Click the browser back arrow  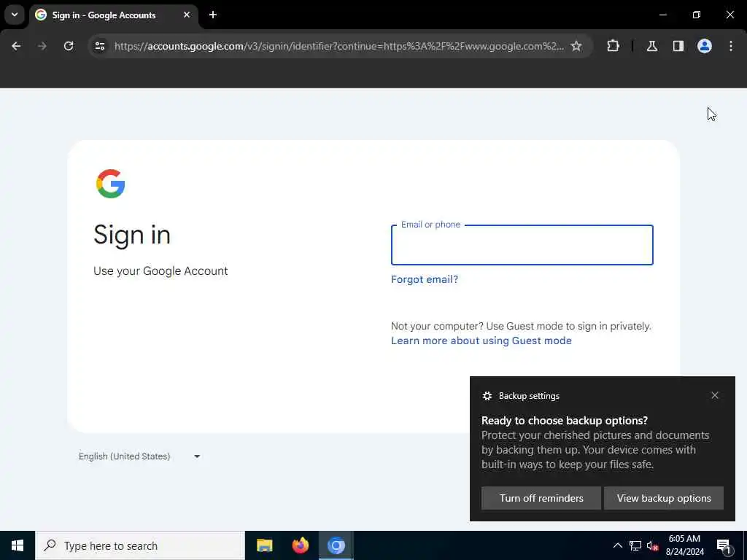[x=16, y=46]
